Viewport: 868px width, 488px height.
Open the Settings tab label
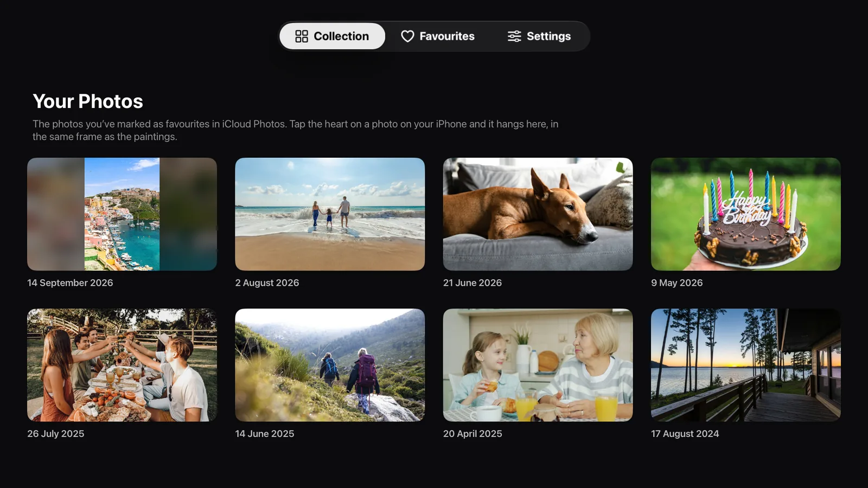click(x=548, y=36)
